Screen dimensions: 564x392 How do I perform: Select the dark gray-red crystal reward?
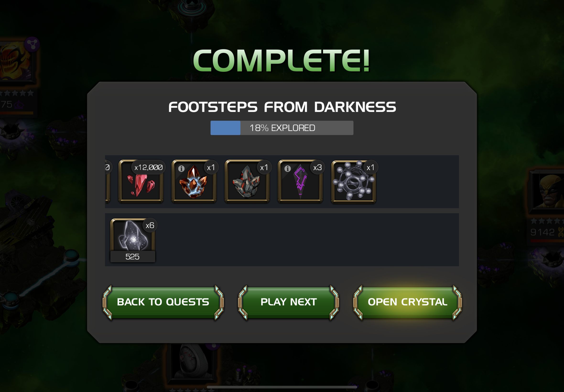[x=247, y=181]
